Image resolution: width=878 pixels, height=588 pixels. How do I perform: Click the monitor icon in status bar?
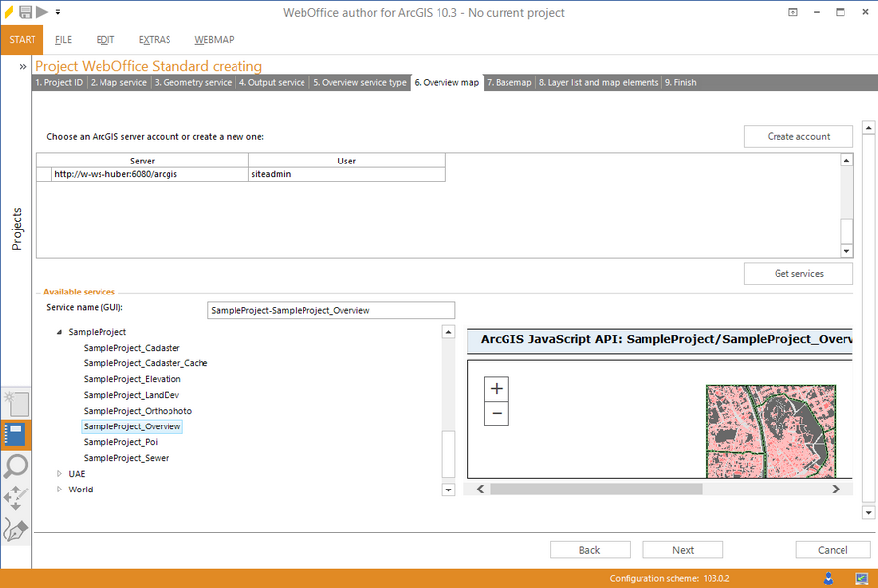click(x=859, y=578)
